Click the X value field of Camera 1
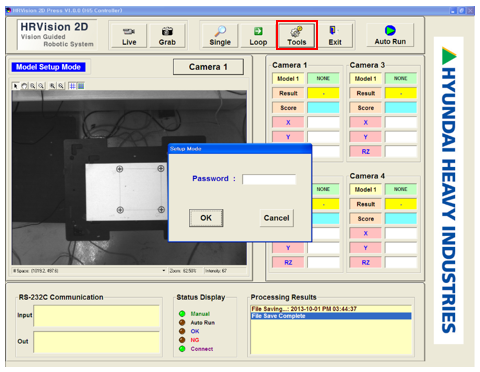Image resolution: width=480 pixels, height=372 pixels. pyautogui.click(x=323, y=122)
